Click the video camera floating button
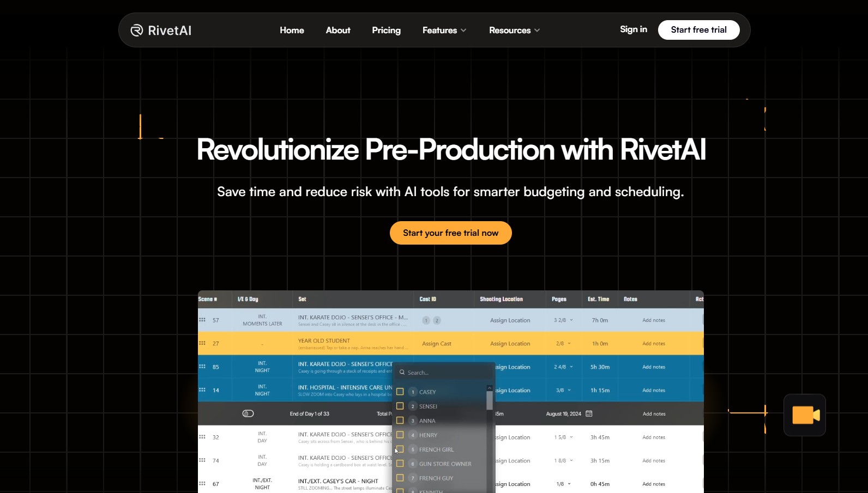Image resolution: width=868 pixels, height=493 pixels. (805, 415)
